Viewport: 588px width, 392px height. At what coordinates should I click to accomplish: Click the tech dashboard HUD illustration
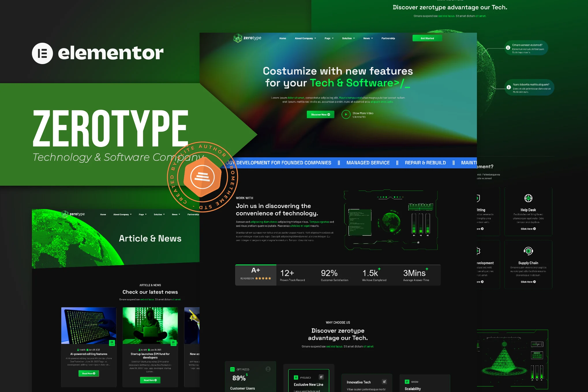click(x=391, y=220)
